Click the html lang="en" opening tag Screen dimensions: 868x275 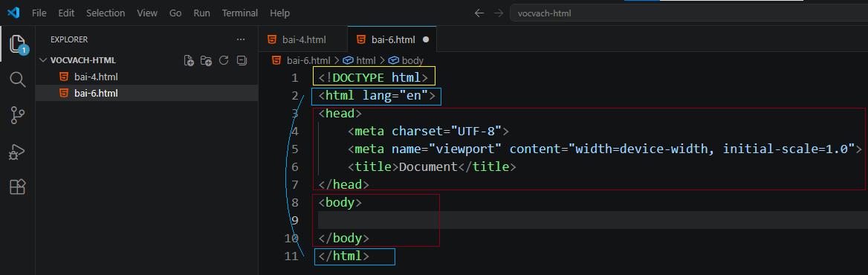377,96
